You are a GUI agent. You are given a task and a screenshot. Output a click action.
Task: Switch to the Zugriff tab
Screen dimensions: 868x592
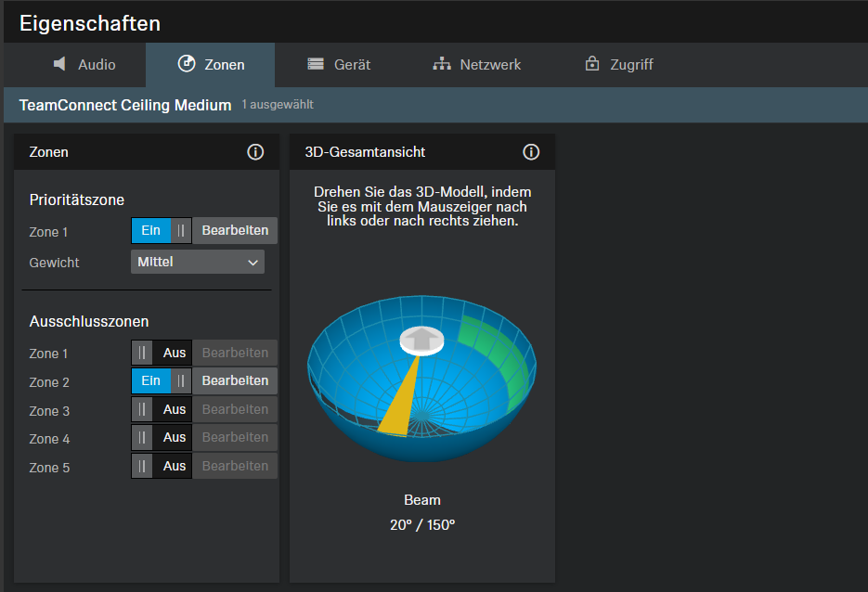(x=618, y=64)
